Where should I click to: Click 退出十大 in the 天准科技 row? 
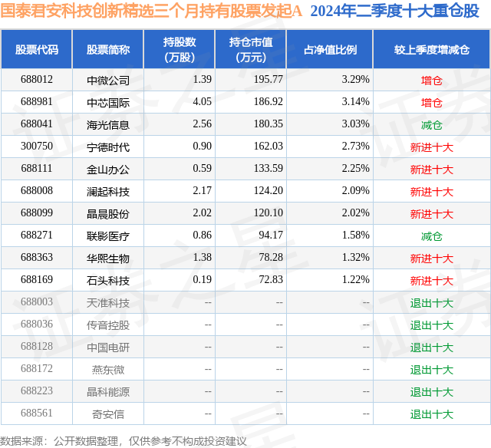431,303
